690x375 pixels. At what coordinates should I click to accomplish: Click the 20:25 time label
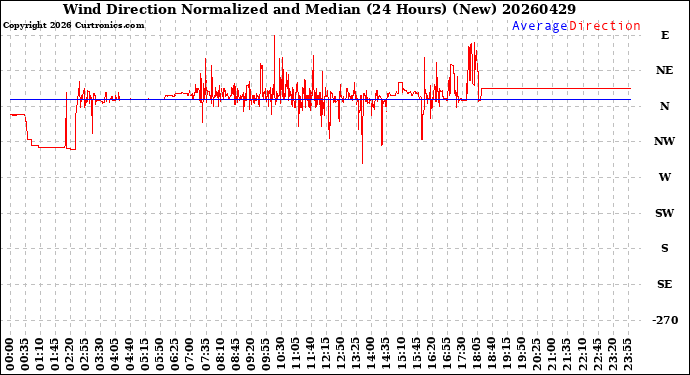point(536,355)
